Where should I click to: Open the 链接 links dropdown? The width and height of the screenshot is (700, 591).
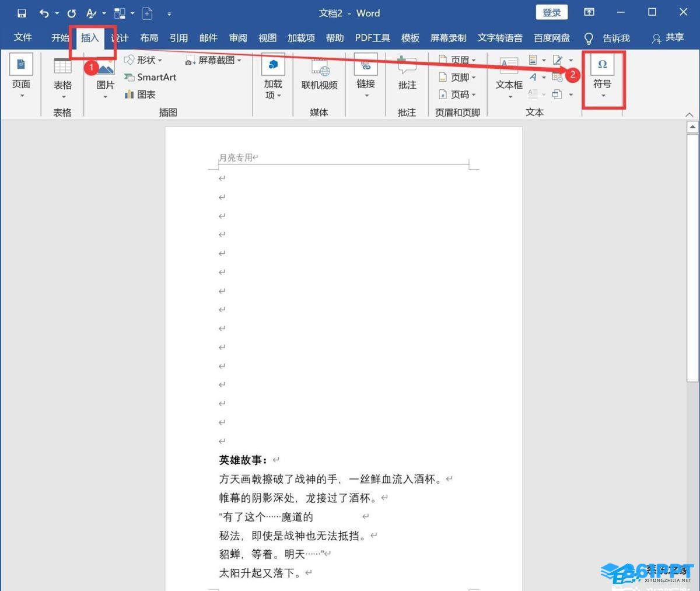click(366, 77)
